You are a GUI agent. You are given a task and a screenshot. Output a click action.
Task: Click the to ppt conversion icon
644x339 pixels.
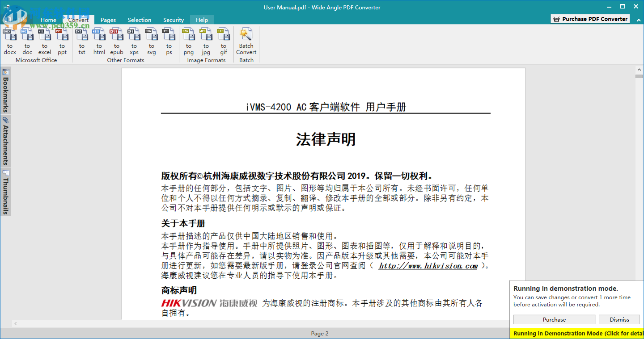click(62, 42)
